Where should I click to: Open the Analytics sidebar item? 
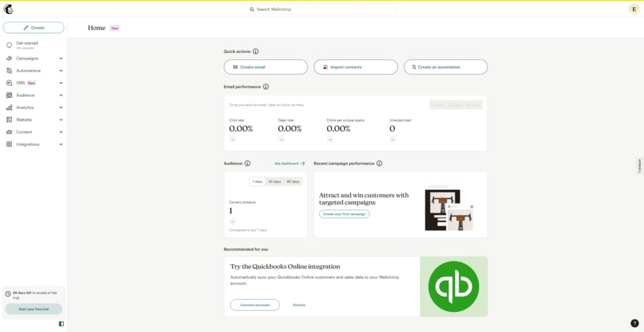point(25,108)
